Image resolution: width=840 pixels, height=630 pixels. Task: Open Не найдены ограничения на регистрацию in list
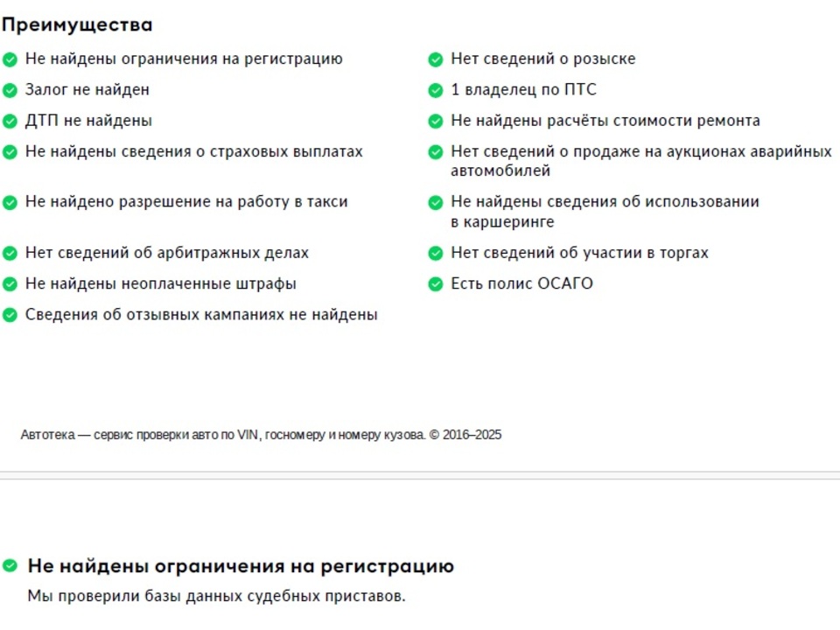tap(184, 59)
